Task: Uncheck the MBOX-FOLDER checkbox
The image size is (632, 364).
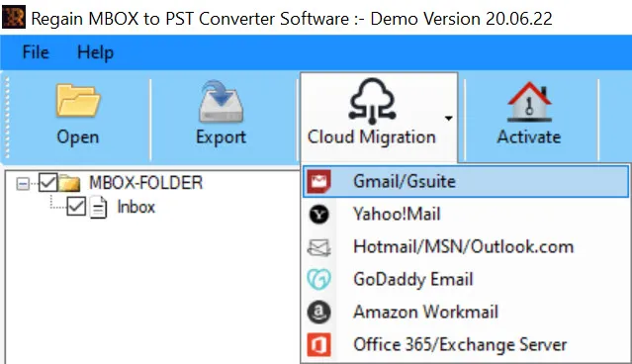Action: 47,183
